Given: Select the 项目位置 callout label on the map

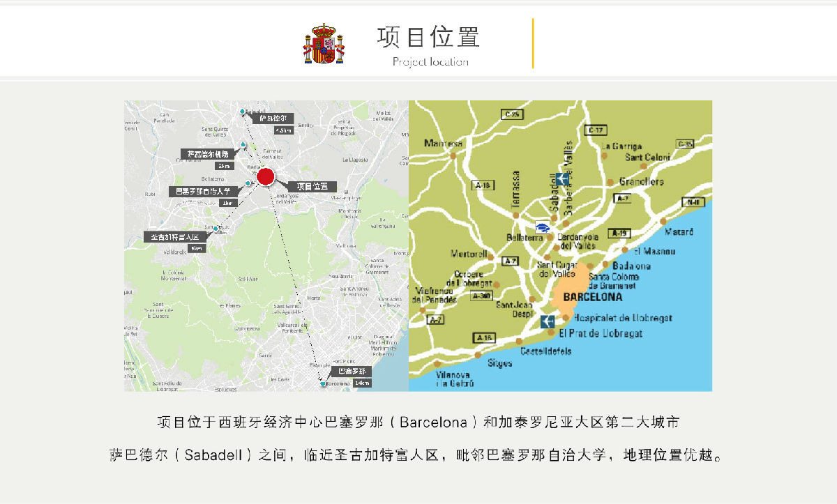Looking at the screenshot, I should [x=312, y=186].
